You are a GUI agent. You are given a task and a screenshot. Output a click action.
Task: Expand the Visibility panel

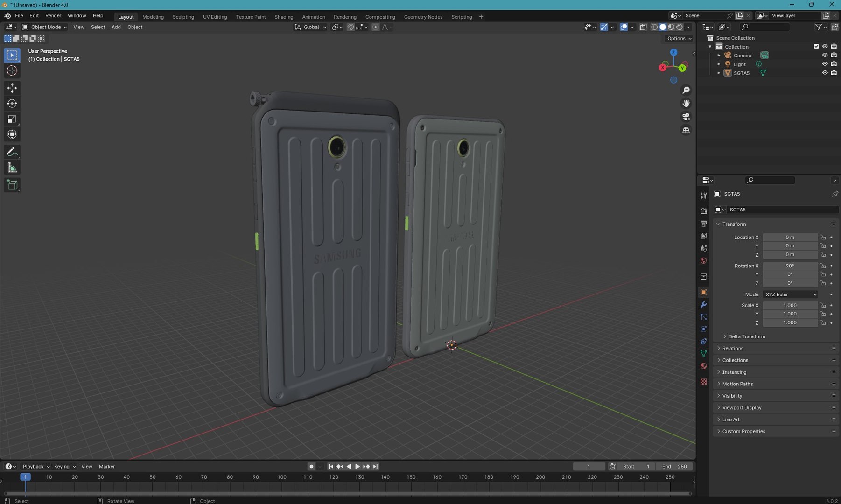[732, 396]
